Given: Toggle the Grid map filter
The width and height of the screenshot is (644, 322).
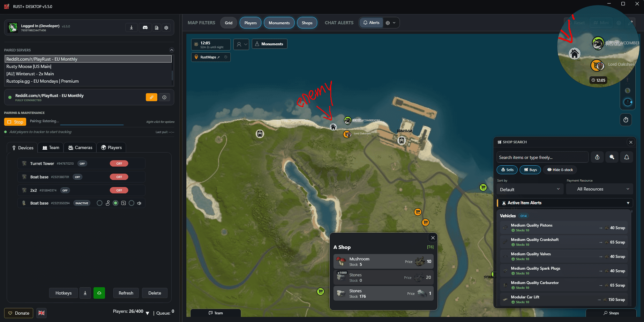Looking at the screenshot, I should tap(228, 23).
